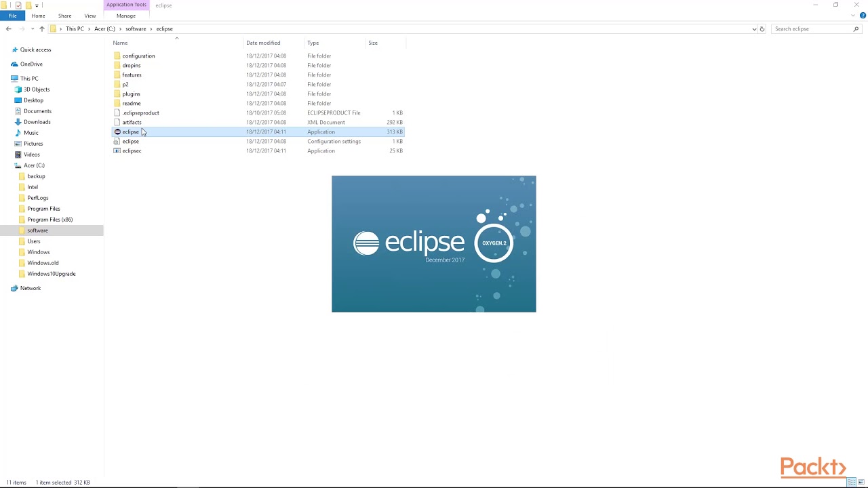Expand the ribbon with the chevron near Help
Viewport: 868px width, 488px height.
tap(853, 16)
